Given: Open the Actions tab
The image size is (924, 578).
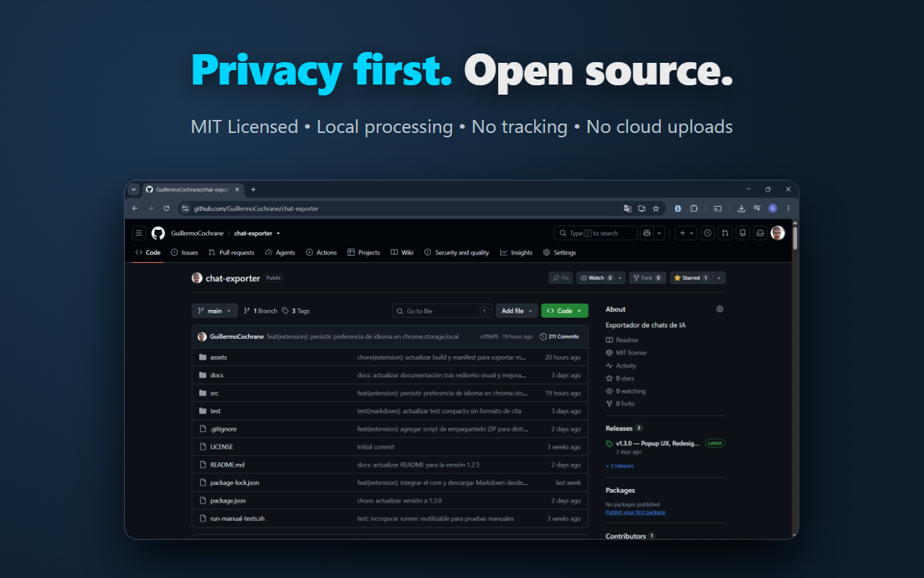Looking at the screenshot, I should point(321,253).
